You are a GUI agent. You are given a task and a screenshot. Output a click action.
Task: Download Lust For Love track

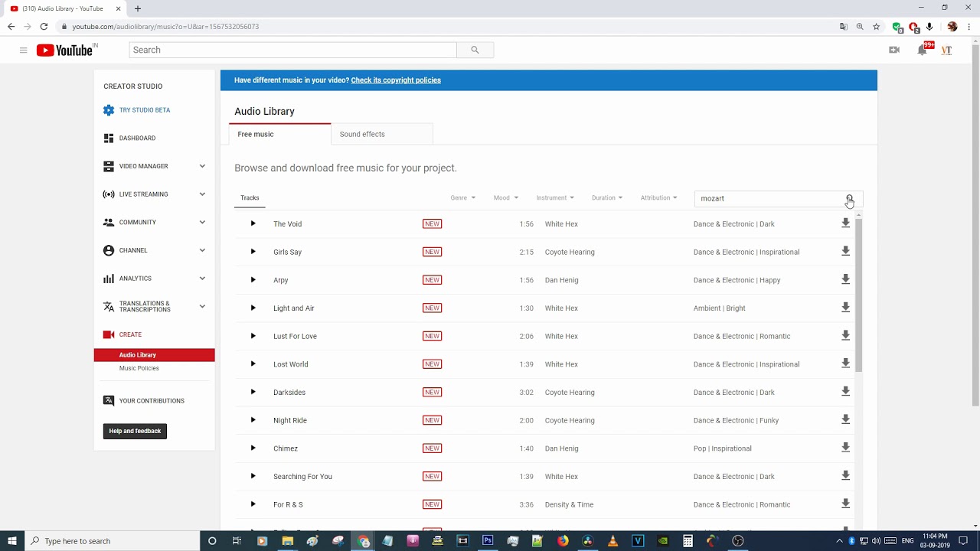coord(845,335)
